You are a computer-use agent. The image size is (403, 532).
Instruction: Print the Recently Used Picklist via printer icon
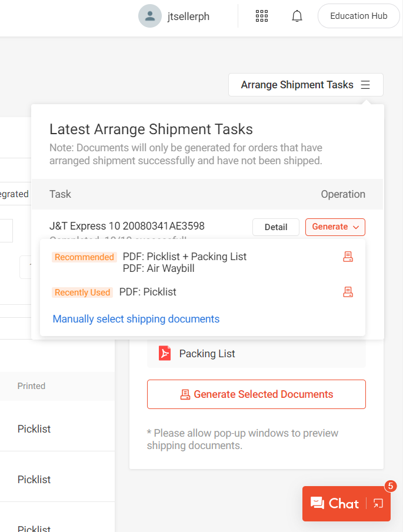tap(348, 292)
